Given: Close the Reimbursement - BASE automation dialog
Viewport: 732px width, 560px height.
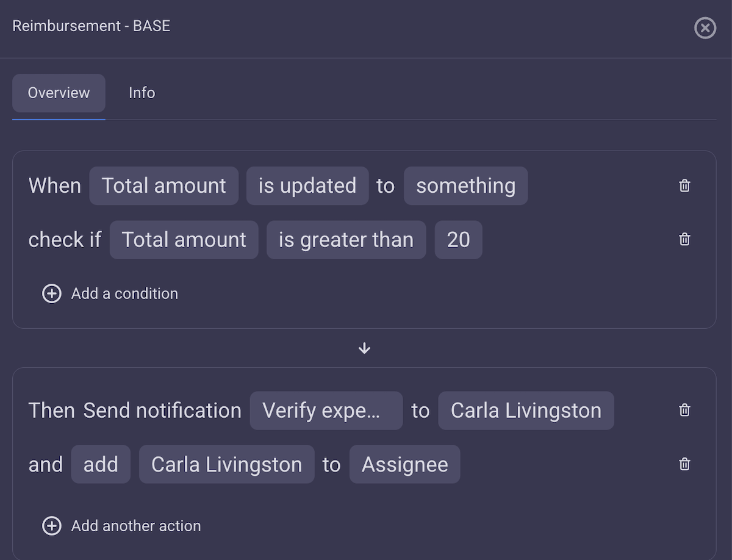Looking at the screenshot, I should pos(705,28).
